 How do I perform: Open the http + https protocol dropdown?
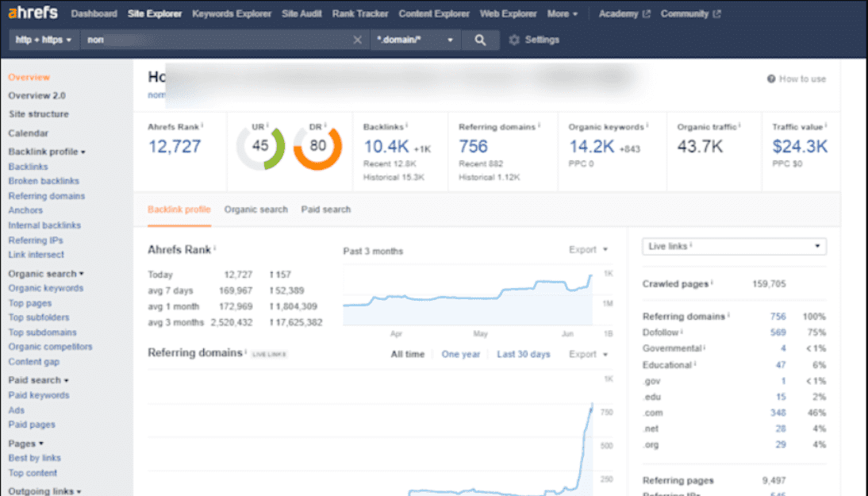point(44,40)
